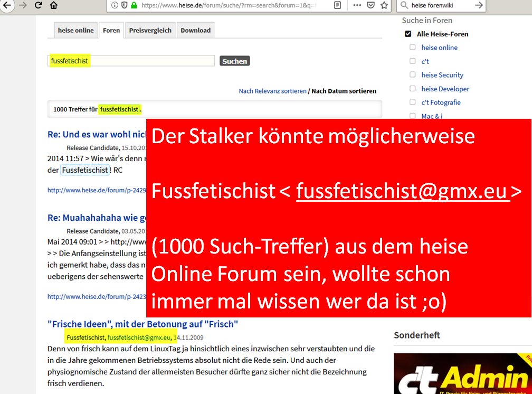Viewport: 532px width, 394px height.
Task: Click the forum search field with 'fussfetischist'
Action: point(131,61)
